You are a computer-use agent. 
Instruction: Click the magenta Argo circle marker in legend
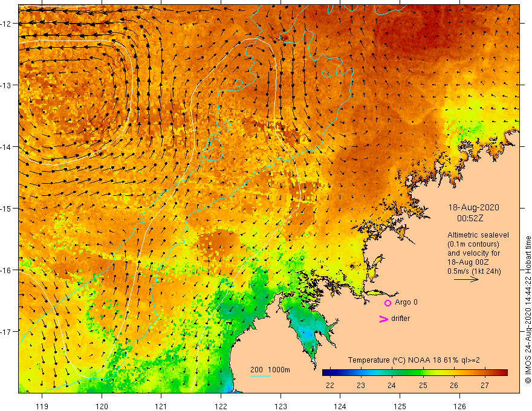(388, 303)
